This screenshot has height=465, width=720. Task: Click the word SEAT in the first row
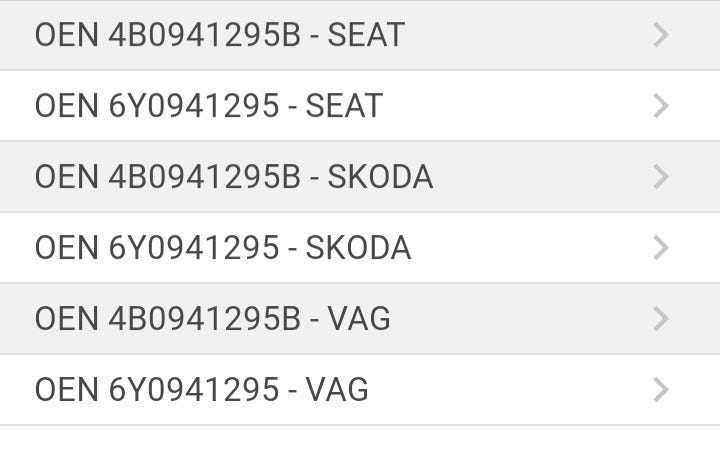pos(366,35)
